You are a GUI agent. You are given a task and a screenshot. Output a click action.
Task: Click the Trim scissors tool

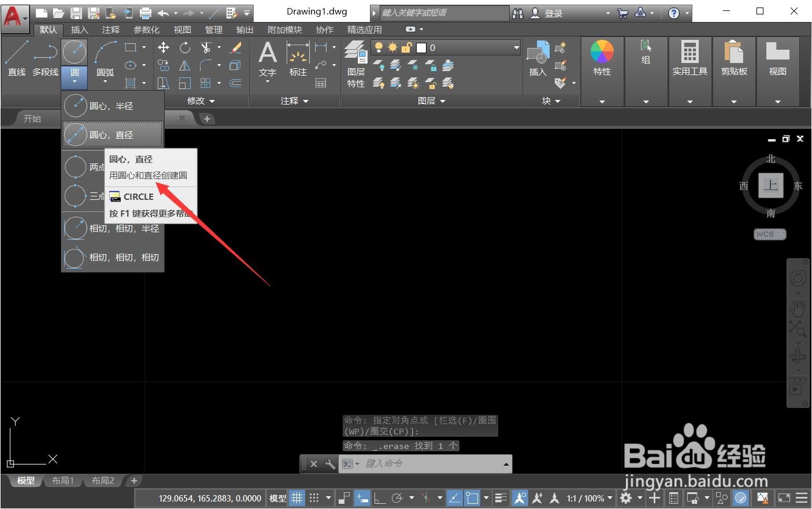(205, 47)
